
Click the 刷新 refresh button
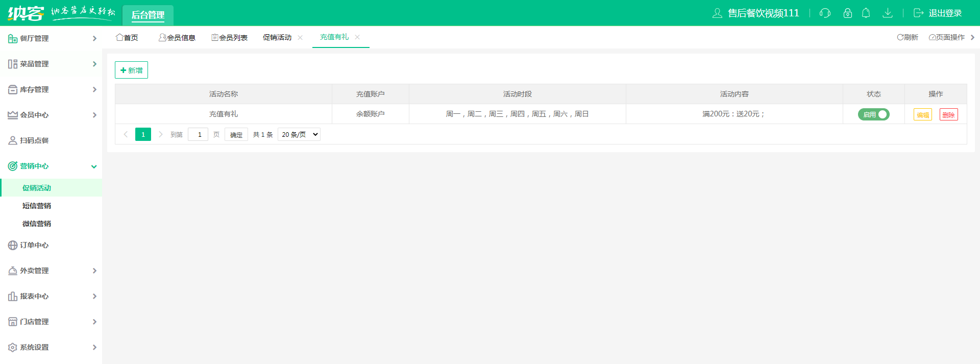click(908, 37)
